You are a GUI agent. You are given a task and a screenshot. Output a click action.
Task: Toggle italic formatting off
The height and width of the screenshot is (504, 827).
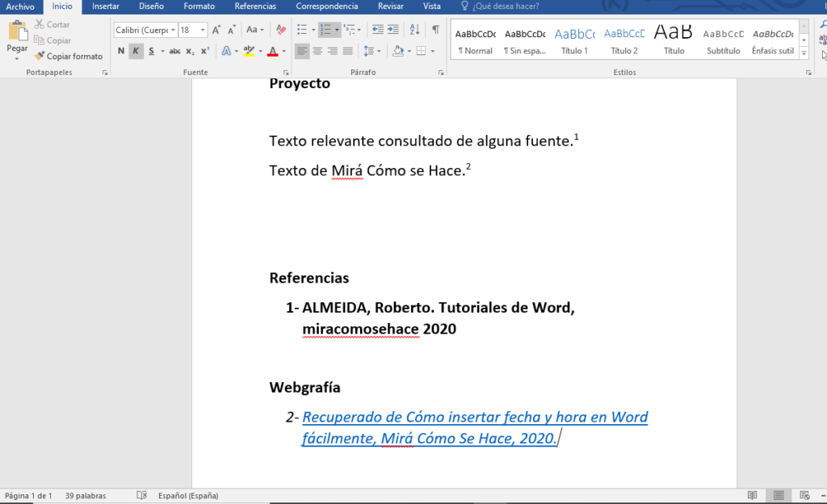[x=134, y=50]
